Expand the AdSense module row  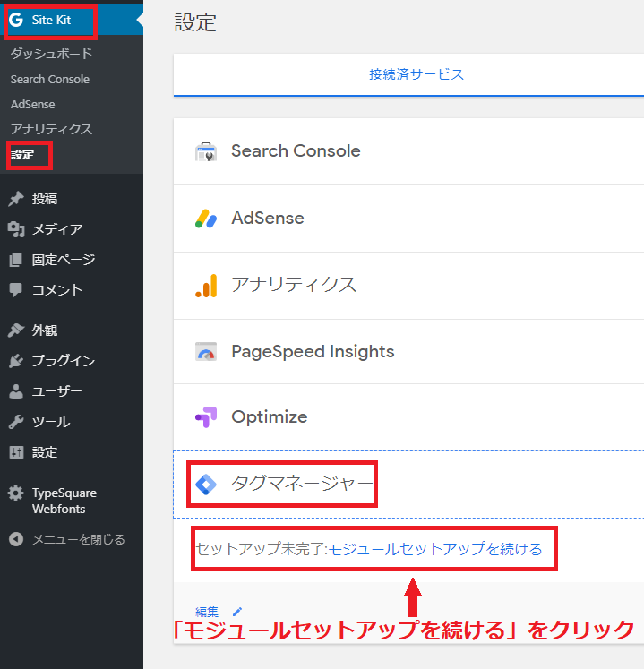pos(408,219)
